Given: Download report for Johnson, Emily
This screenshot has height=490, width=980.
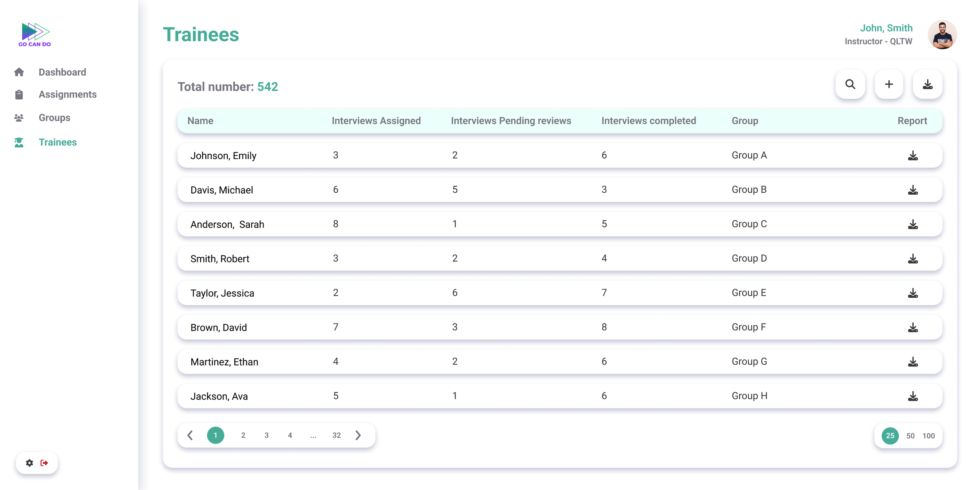Looking at the screenshot, I should pyautogui.click(x=913, y=155).
